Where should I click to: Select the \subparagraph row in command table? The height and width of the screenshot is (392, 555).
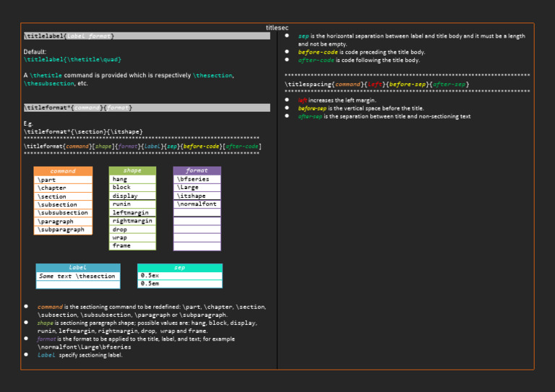[63, 230]
